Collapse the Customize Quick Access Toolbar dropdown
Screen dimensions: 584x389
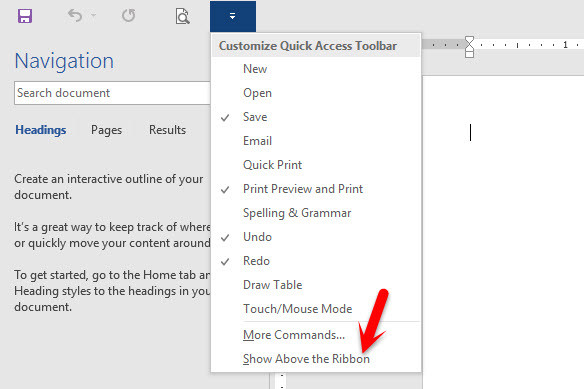tap(233, 16)
